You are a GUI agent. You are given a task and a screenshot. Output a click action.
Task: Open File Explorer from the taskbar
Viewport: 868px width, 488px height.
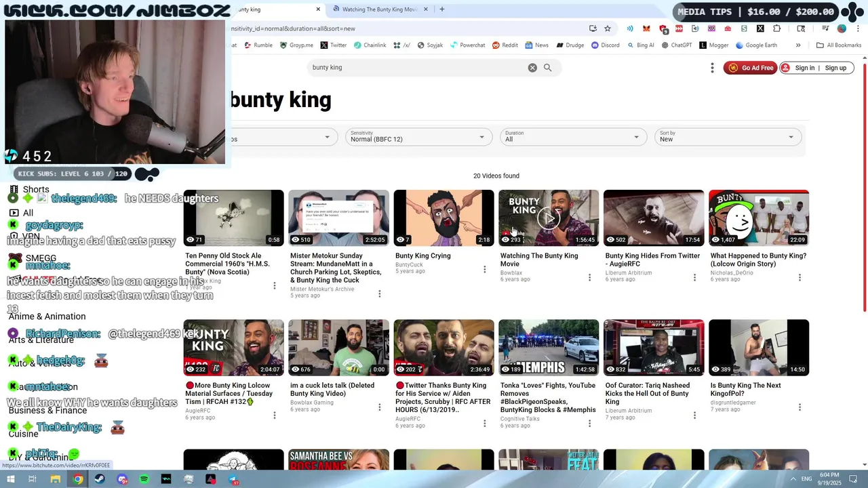point(56,479)
